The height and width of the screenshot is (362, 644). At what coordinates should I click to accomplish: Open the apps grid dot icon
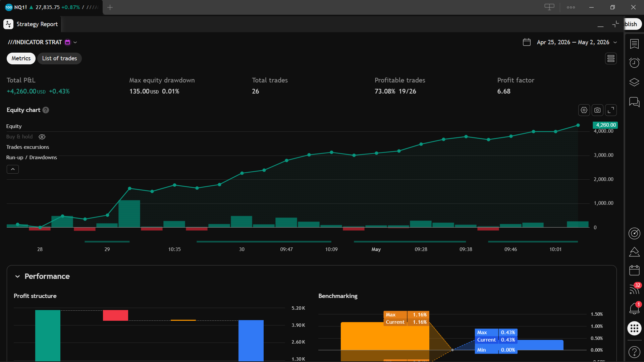tap(634, 328)
